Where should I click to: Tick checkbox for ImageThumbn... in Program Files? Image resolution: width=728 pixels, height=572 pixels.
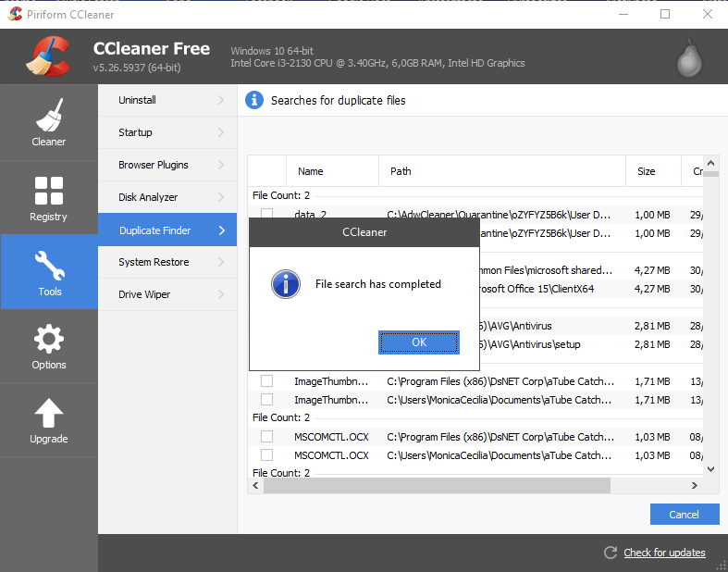tap(266, 381)
